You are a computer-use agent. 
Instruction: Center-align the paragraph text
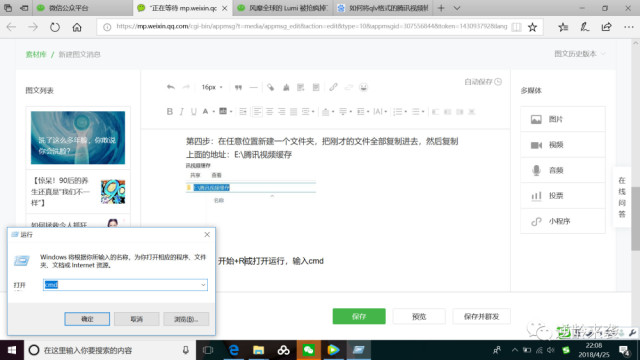click(269, 112)
